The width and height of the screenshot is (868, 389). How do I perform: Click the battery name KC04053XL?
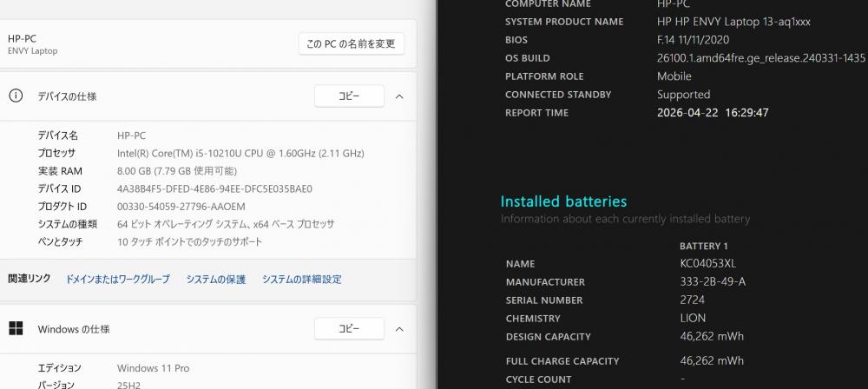(708, 264)
